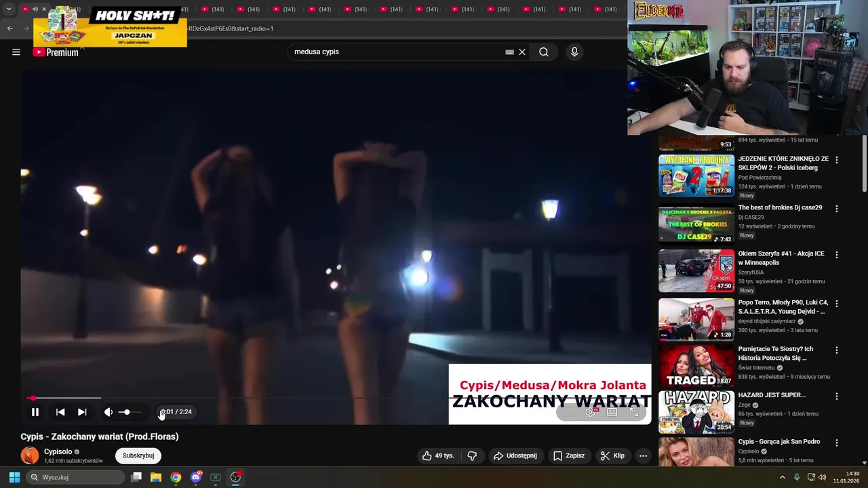868x488 pixels.
Task: Open Task View on the taskbar
Action: tap(136, 477)
